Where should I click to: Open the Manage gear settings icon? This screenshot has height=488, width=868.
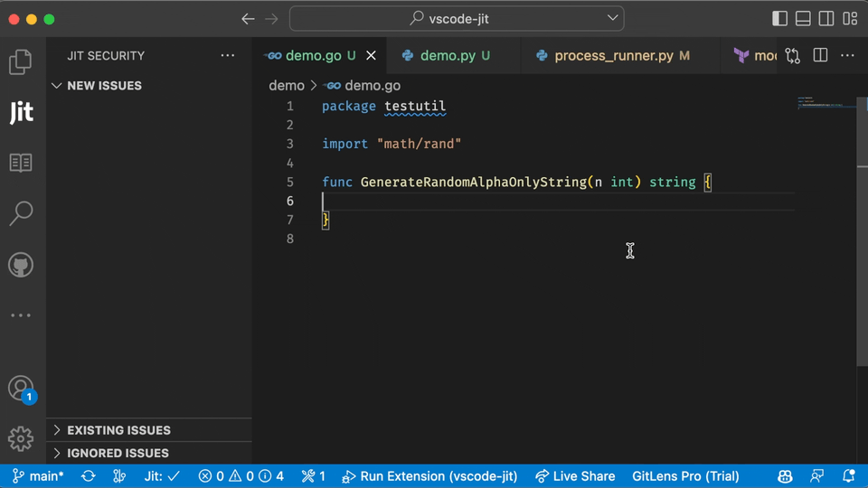(x=21, y=439)
